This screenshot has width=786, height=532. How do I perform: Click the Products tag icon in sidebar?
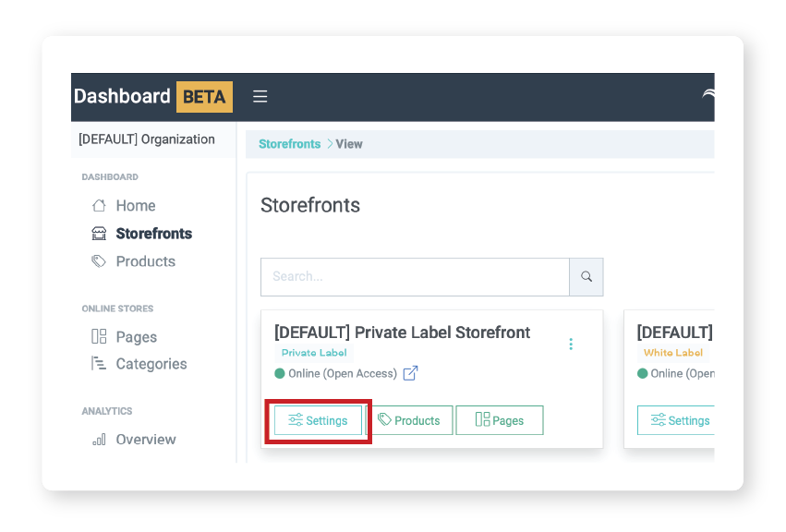(x=99, y=261)
